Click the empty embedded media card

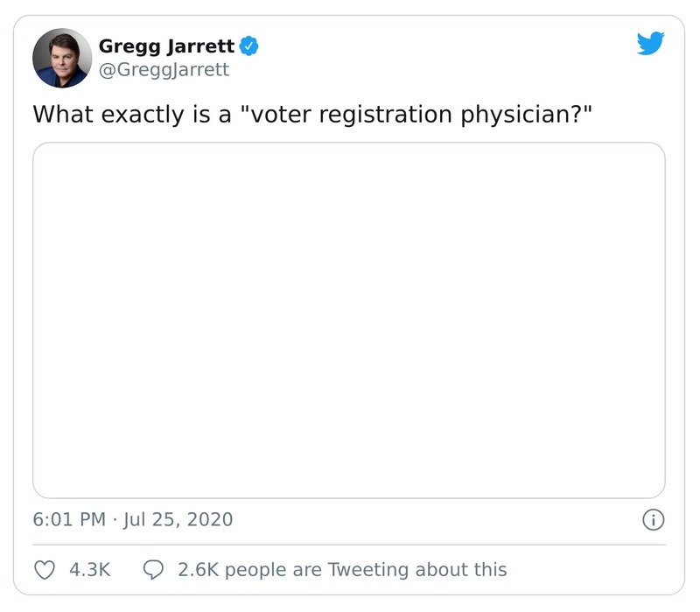click(347, 321)
